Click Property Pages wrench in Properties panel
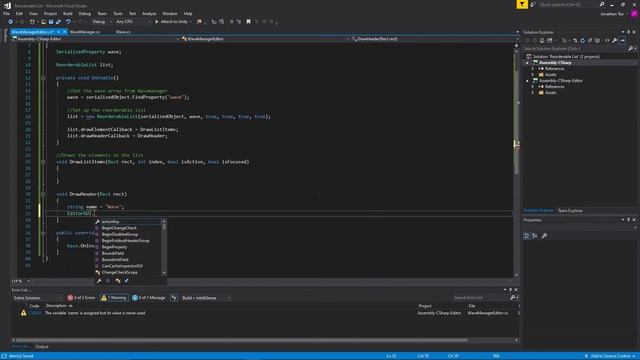 click(x=544, y=236)
